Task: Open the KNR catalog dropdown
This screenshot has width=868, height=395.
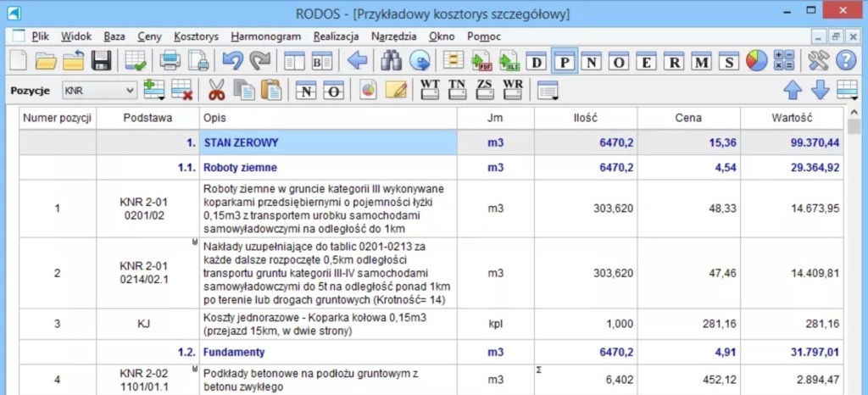Action: pos(130,90)
